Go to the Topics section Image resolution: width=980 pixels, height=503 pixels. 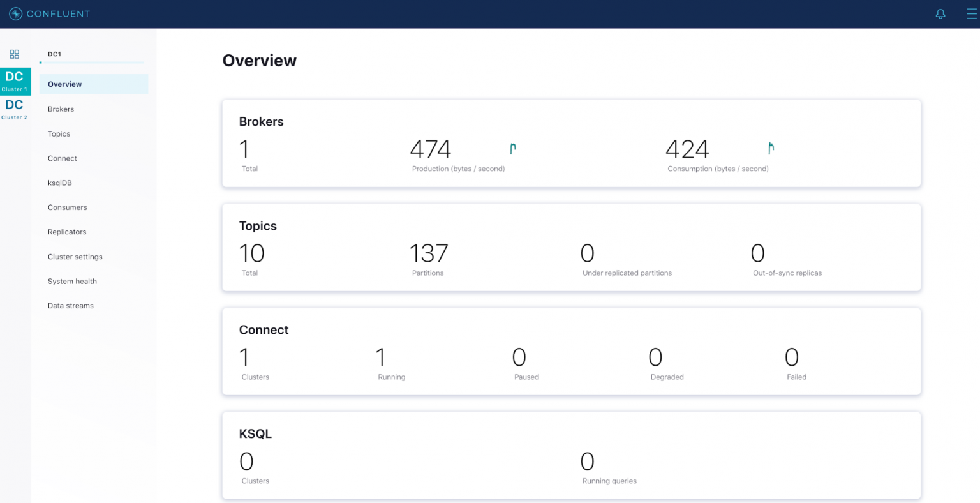(x=59, y=133)
